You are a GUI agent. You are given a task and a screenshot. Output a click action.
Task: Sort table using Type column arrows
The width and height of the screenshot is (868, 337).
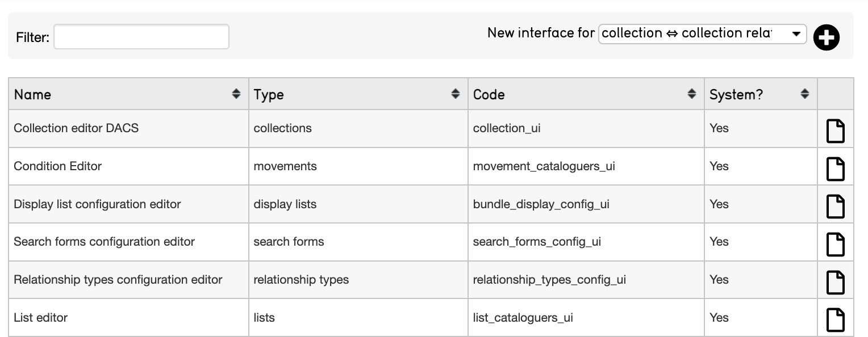pyautogui.click(x=455, y=94)
